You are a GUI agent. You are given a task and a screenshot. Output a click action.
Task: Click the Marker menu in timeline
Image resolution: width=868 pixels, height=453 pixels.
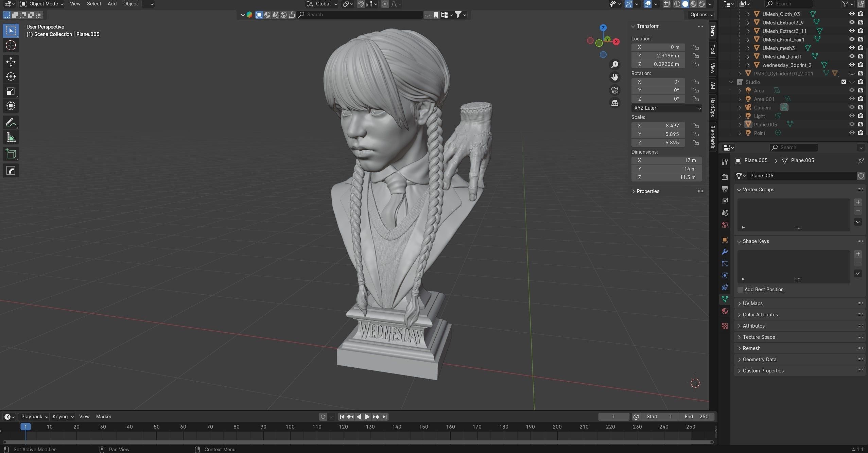(x=104, y=417)
